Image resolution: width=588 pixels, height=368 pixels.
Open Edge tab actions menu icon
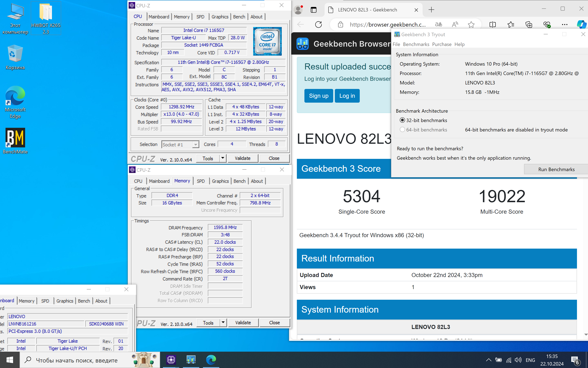coord(313,10)
